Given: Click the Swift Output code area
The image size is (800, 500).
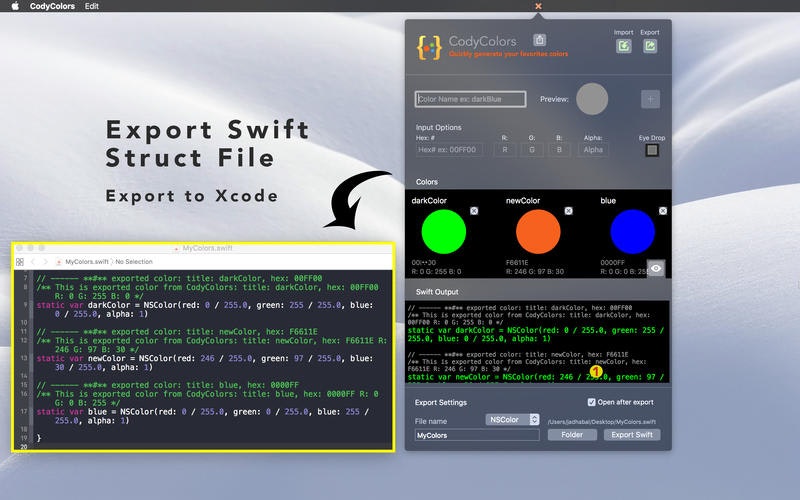Looking at the screenshot, I should pyautogui.click(x=537, y=342).
